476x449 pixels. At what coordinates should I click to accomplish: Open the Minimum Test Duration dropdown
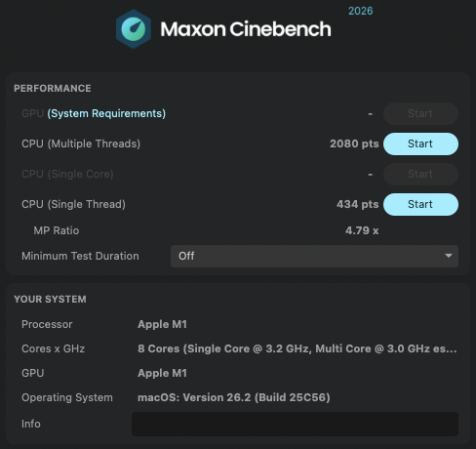click(314, 256)
